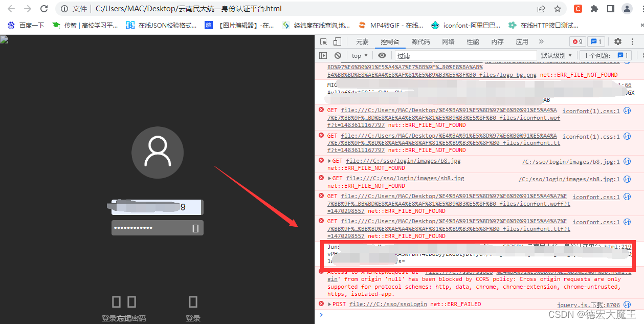The width and height of the screenshot is (644, 324).
Task: Click the icon inside the password field
Action: 195,228
